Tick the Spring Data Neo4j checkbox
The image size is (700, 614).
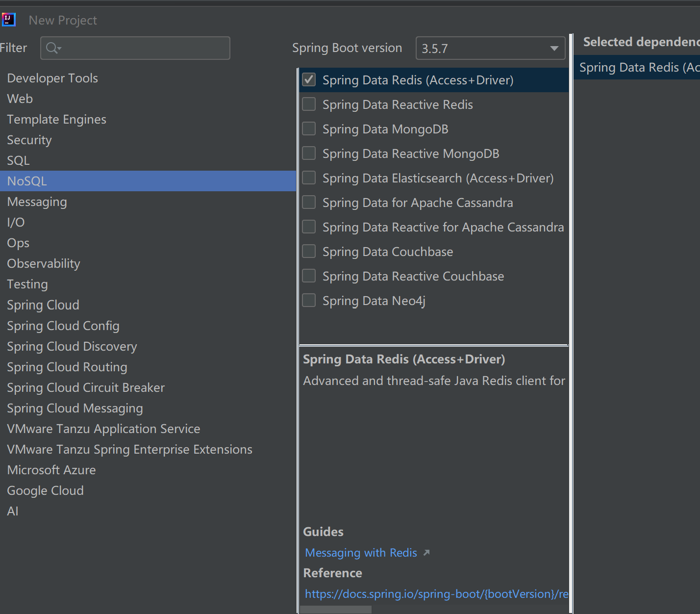click(309, 300)
